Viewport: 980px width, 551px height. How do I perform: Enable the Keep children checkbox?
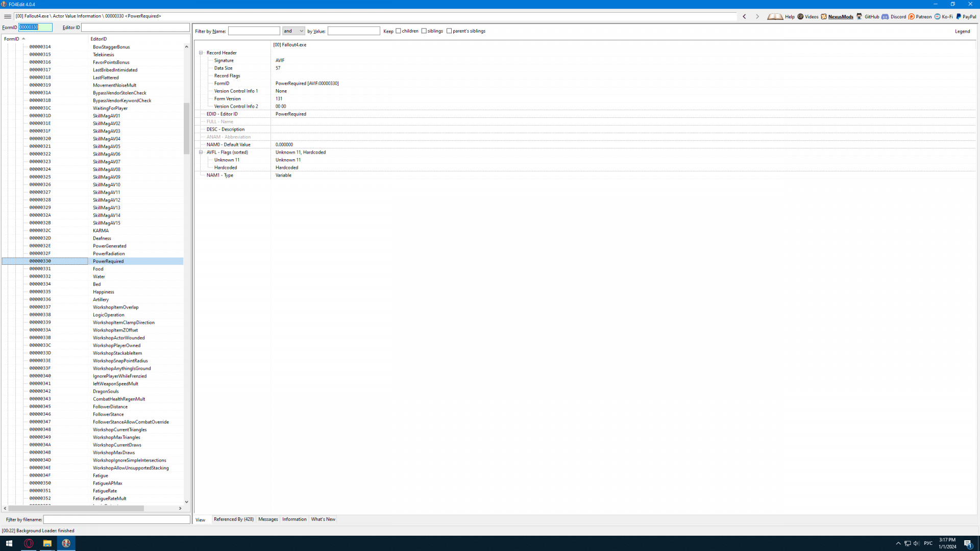(x=399, y=31)
